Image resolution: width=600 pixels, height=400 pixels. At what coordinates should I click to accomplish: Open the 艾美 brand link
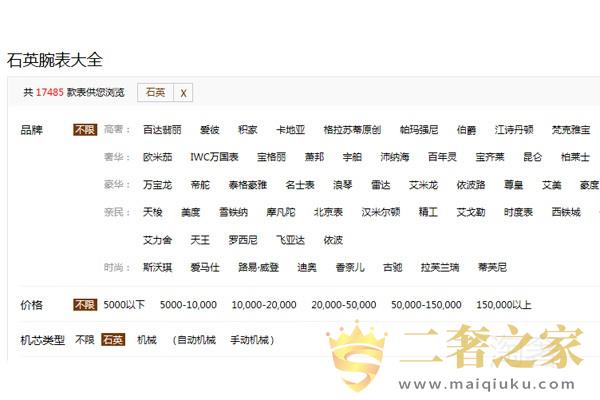(551, 185)
